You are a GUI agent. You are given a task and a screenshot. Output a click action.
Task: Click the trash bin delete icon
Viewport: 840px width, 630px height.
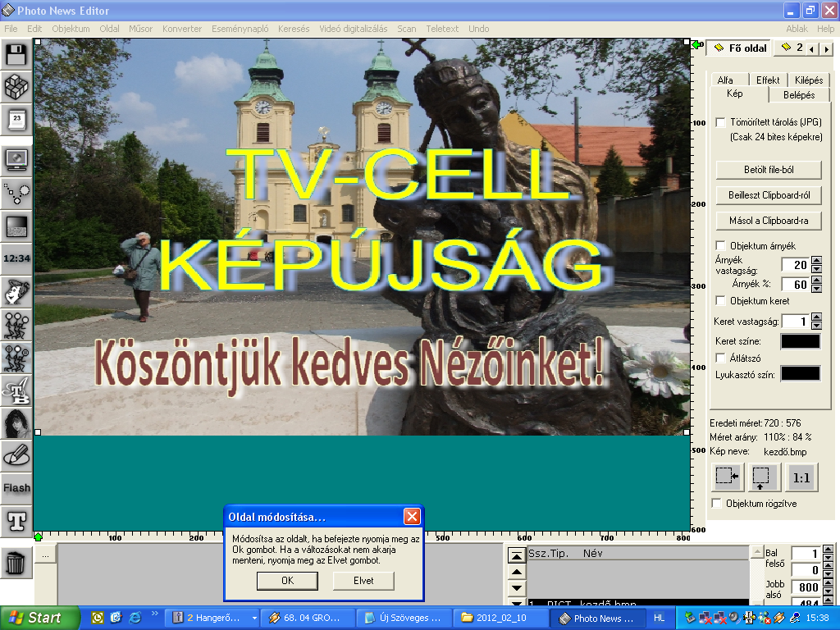pyautogui.click(x=16, y=563)
